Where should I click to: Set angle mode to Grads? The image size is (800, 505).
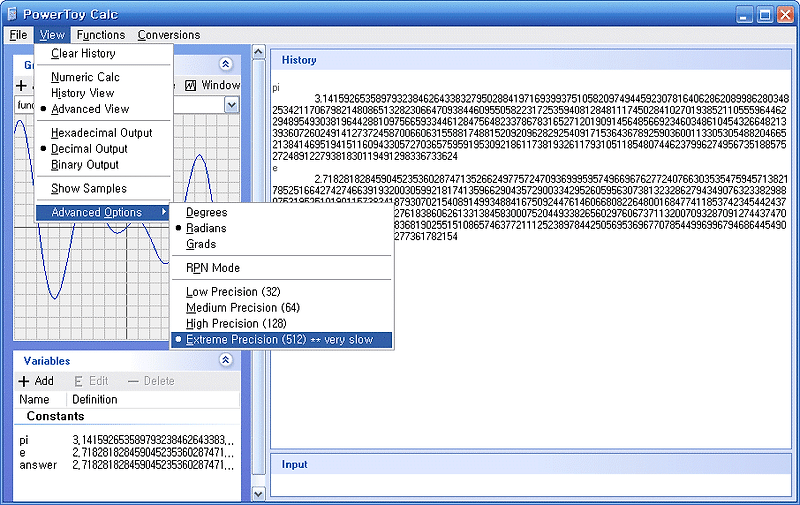(x=282, y=244)
